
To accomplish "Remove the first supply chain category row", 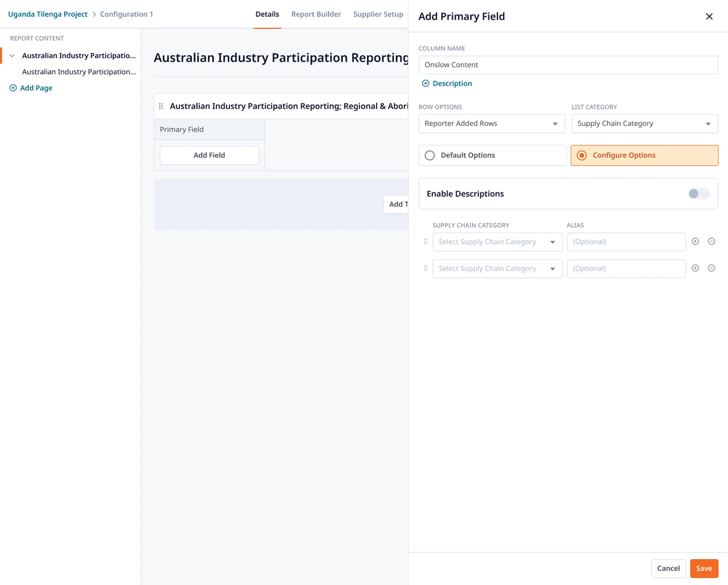I will [711, 241].
